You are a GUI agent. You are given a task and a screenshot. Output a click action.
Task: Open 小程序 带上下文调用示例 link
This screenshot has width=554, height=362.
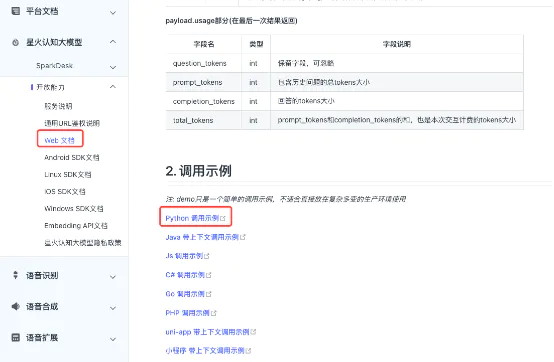[x=205, y=351]
